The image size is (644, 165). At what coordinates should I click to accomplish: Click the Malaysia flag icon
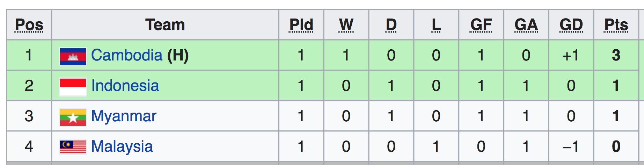coord(73,147)
